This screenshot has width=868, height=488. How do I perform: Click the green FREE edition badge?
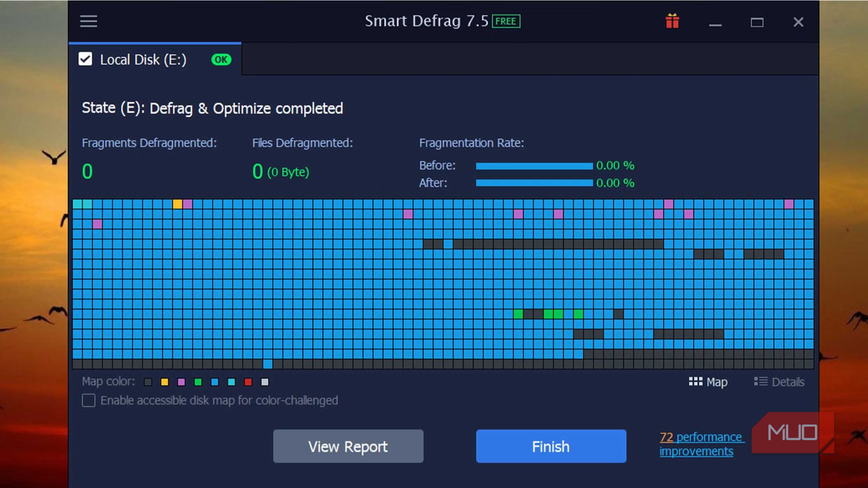[x=506, y=21]
